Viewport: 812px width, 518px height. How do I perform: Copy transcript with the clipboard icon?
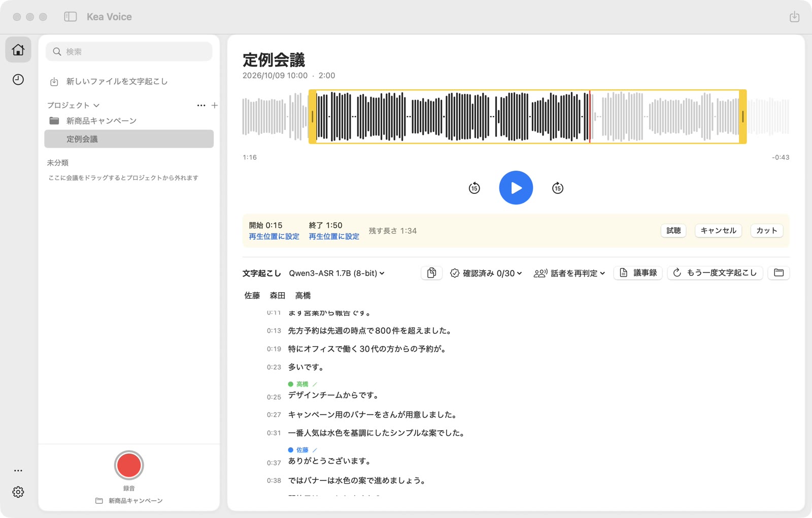click(431, 273)
